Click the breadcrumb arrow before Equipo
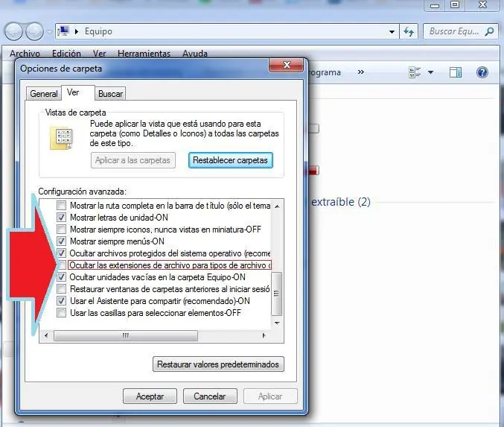 [77, 31]
